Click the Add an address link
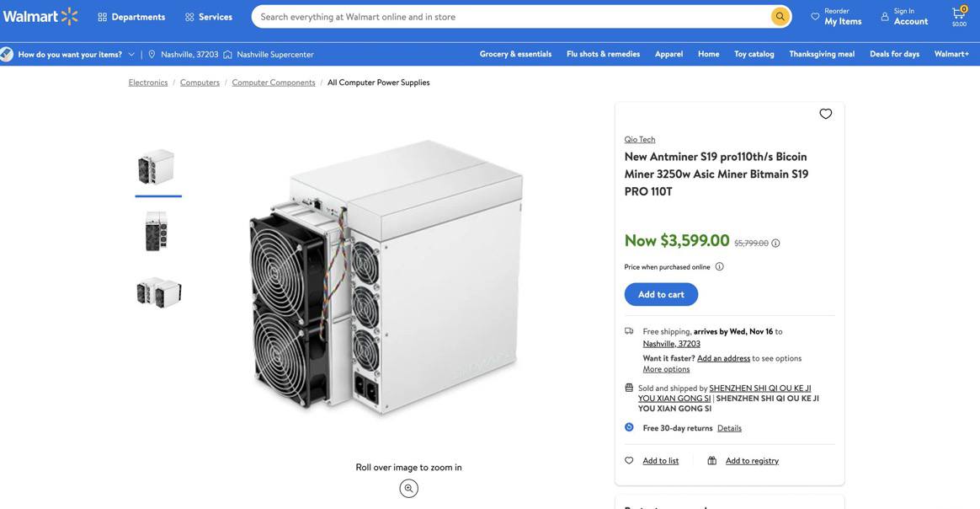 point(723,358)
